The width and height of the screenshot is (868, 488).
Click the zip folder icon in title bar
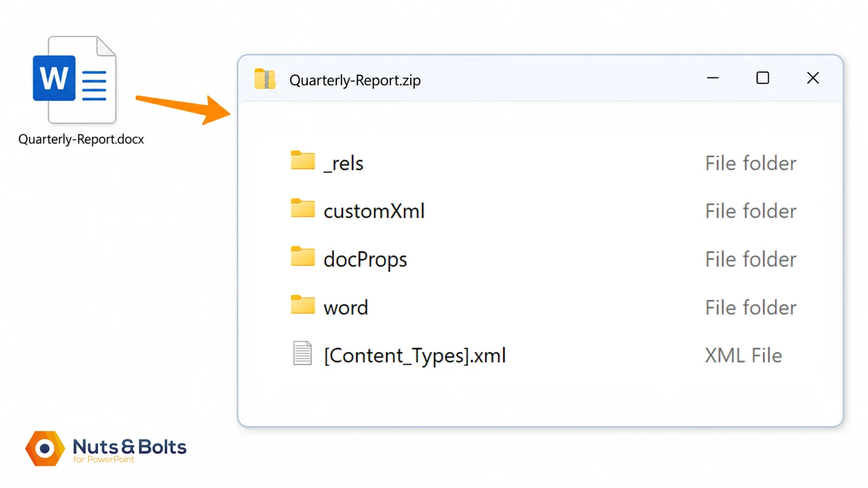pos(265,79)
